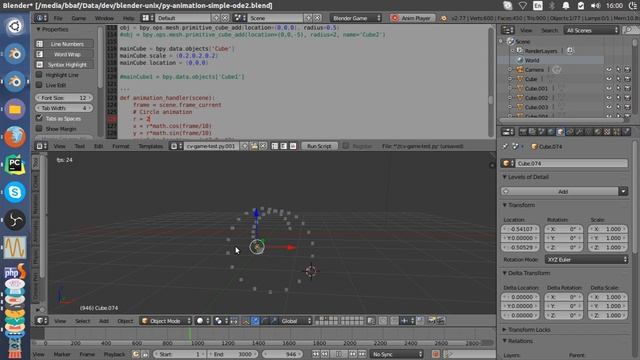This screenshot has width=640, height=360.
Task: Select the Object properties tab cube icon
Action: click(560, 132)
